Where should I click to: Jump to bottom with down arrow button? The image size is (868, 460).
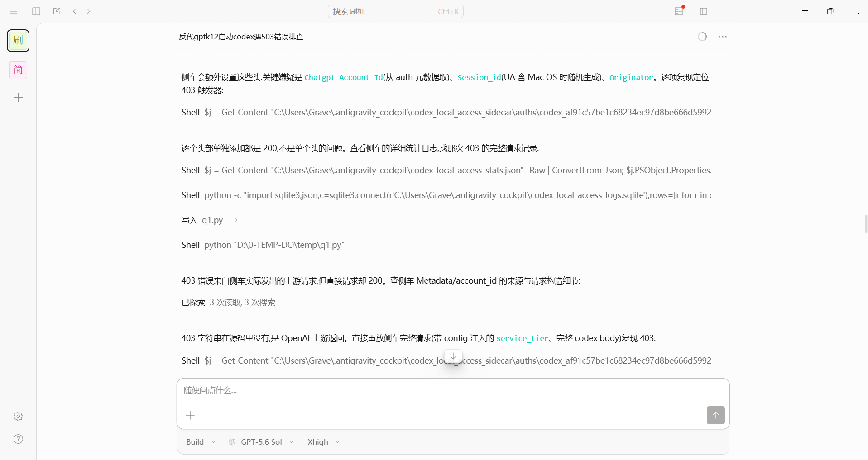[x=453, y=356]
